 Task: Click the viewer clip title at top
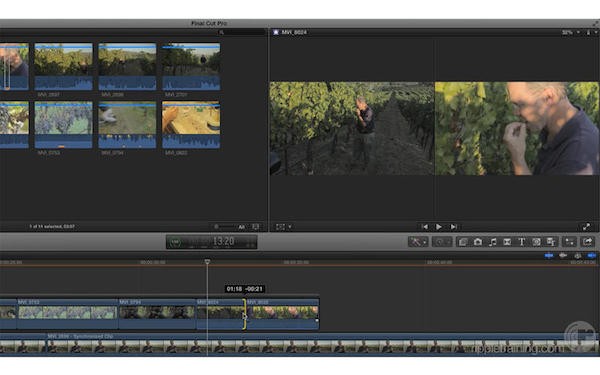click(294, 33)
